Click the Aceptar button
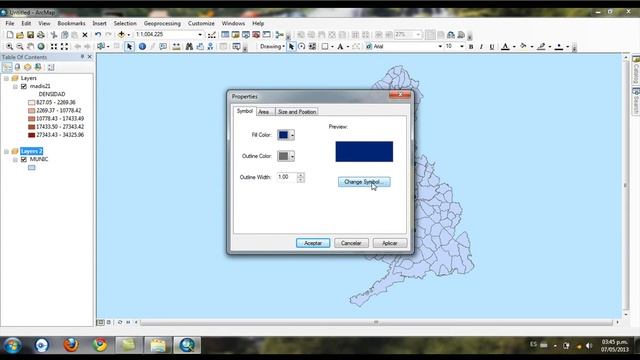The width and height of the screenshot is (640, 360). click(313, 243)
